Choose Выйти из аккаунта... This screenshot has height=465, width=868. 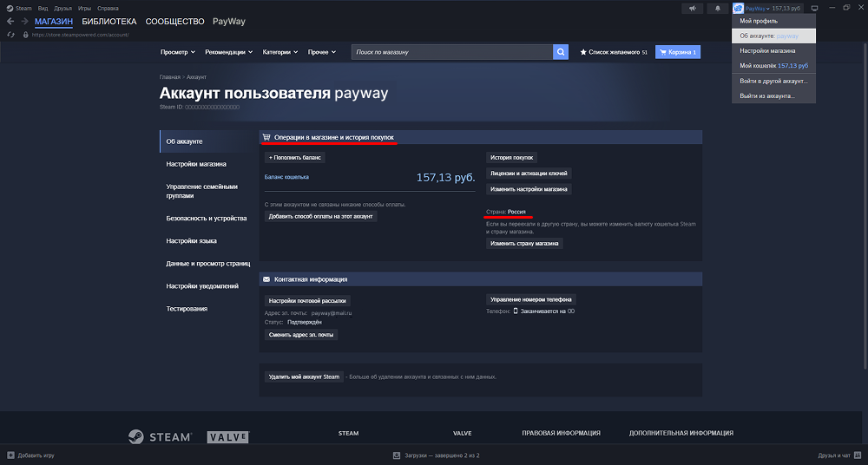click(773, 96)
